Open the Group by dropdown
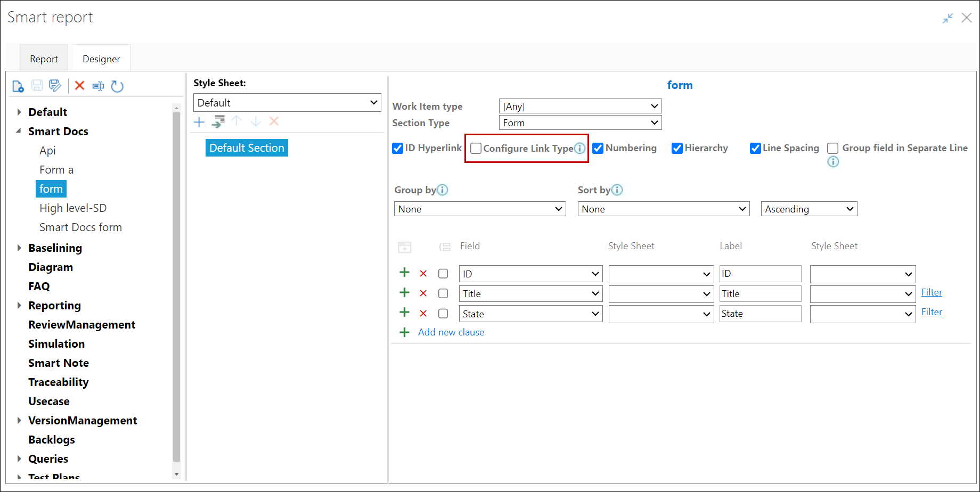Screen dimensions: 980x492 [x=480, y=209]
